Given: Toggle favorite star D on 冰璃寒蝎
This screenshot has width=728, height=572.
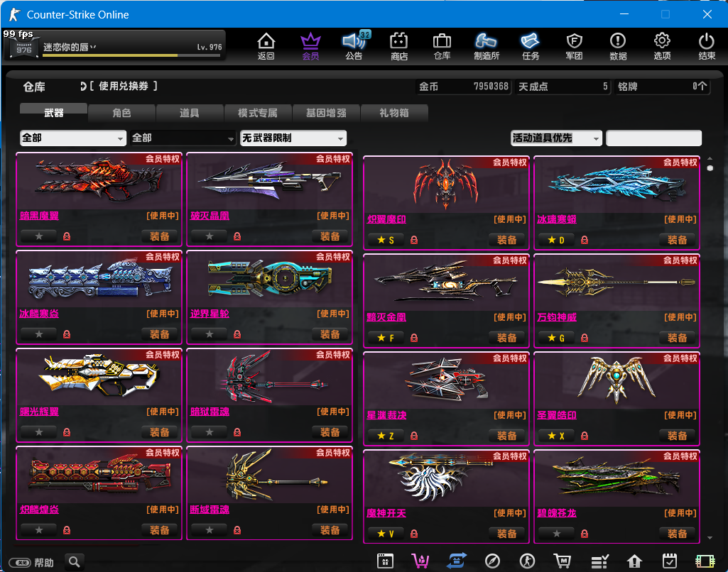Looking at the screenshot, I should point(556,240).
